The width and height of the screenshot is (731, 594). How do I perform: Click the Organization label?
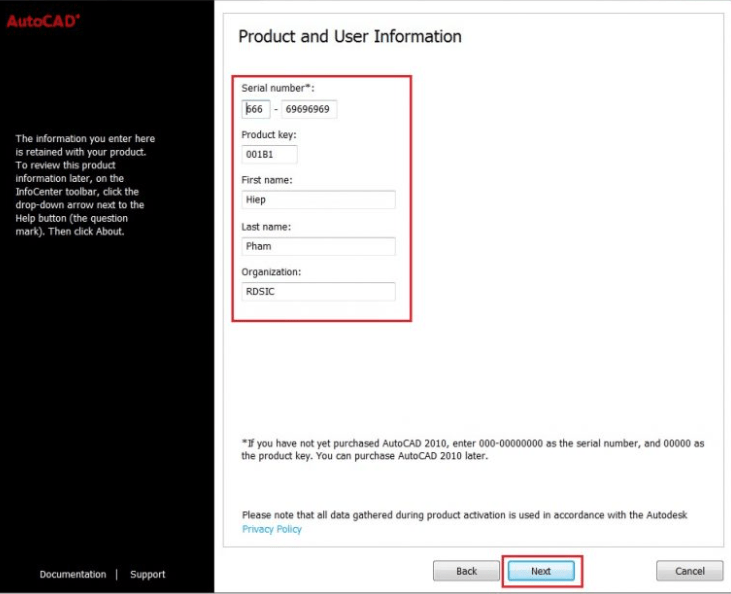coord(271,272)
